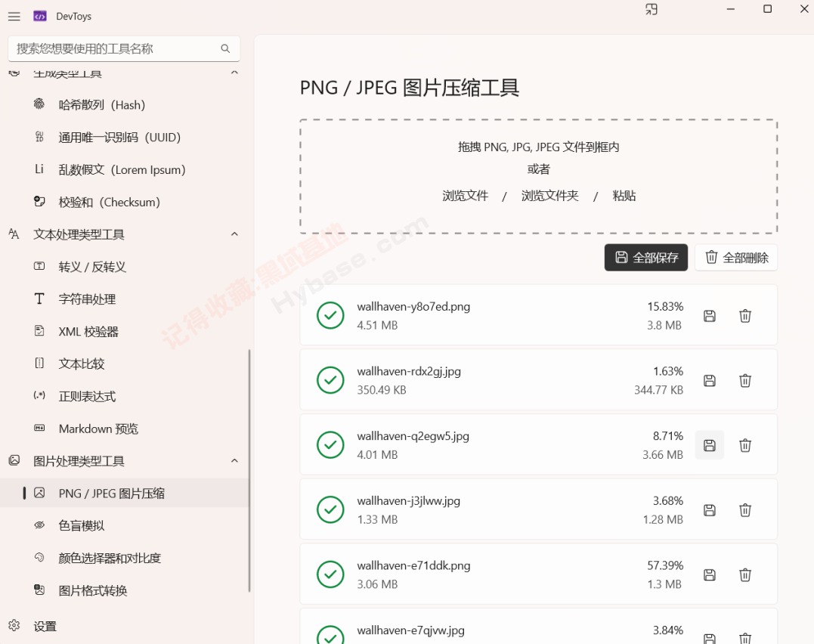Save compressed wallhaven-j3jlww.jpg file
The image size is (814, 644).
click(x=710, y=510)
